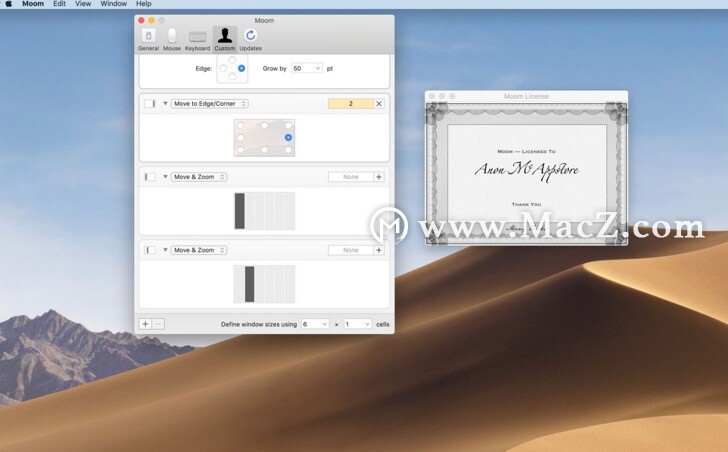Screen dimensions: 728x452
Task: Open the Updates pane
Action: (x=251, y=39)
